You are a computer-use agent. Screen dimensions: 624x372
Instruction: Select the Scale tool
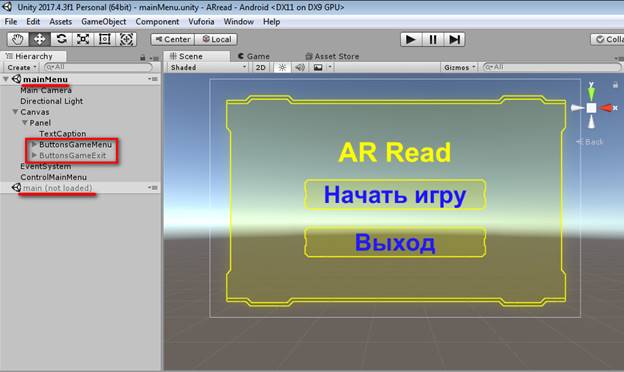83,39
